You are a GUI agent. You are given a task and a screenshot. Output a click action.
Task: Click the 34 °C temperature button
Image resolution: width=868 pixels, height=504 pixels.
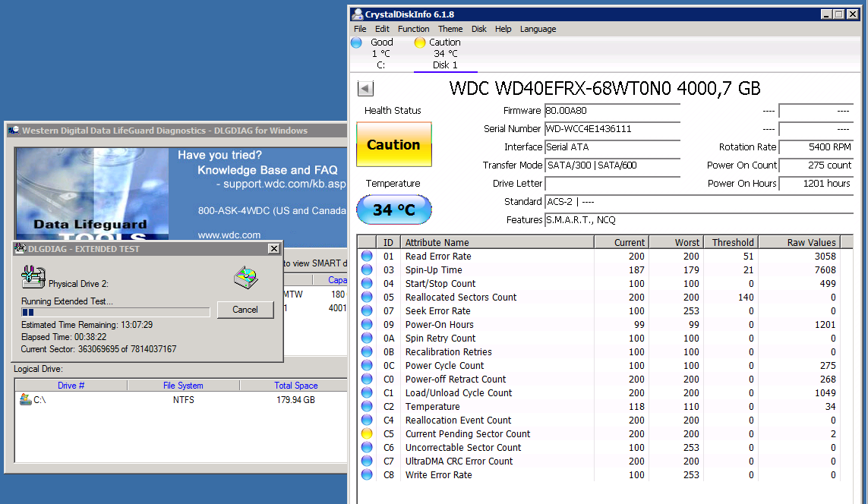point(393,209)
